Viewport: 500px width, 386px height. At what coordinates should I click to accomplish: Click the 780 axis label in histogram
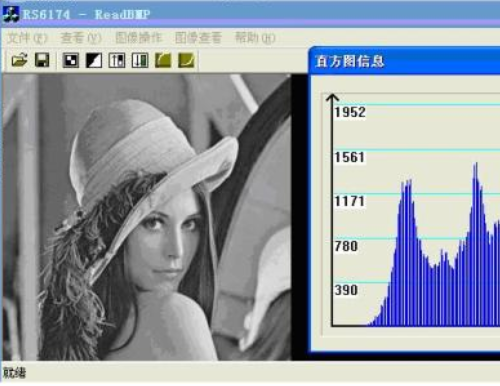pyautogui.click(x=346, y=246)
